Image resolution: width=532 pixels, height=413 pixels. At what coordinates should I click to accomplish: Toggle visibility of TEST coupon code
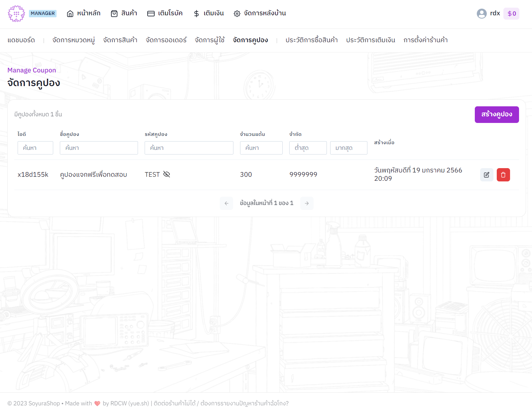167,174
